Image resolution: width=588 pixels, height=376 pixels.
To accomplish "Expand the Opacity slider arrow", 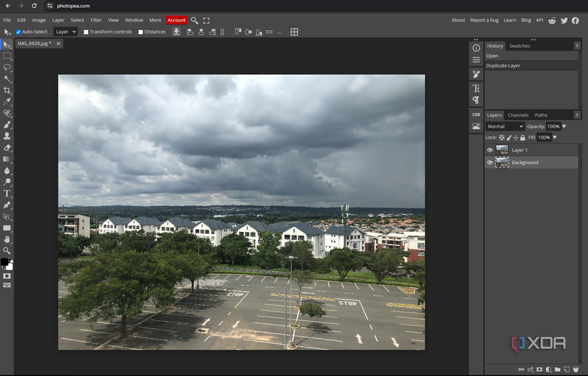I will (x=564, y=126).
